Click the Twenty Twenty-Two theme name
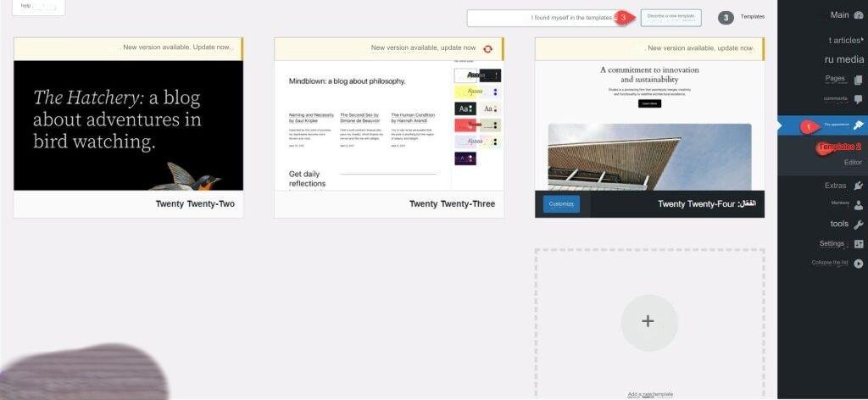This screenshot has width=868, height=400. tap(195, 204)
